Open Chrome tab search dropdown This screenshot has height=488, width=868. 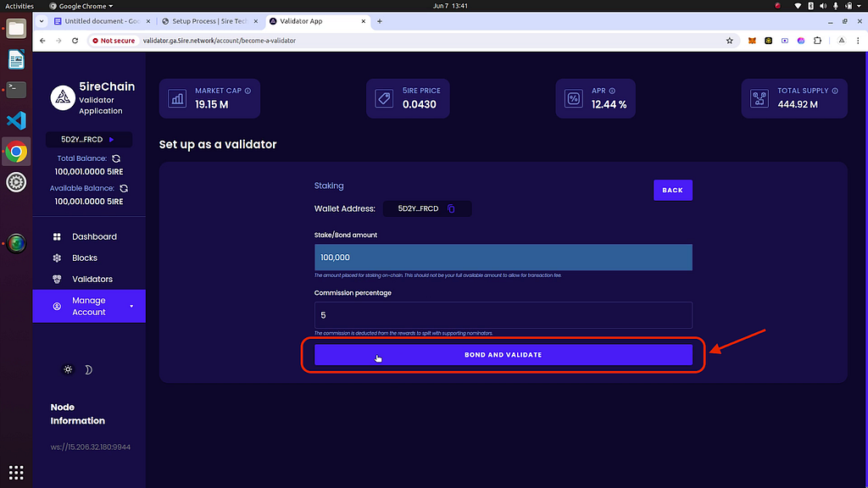(x=42, y=21)
